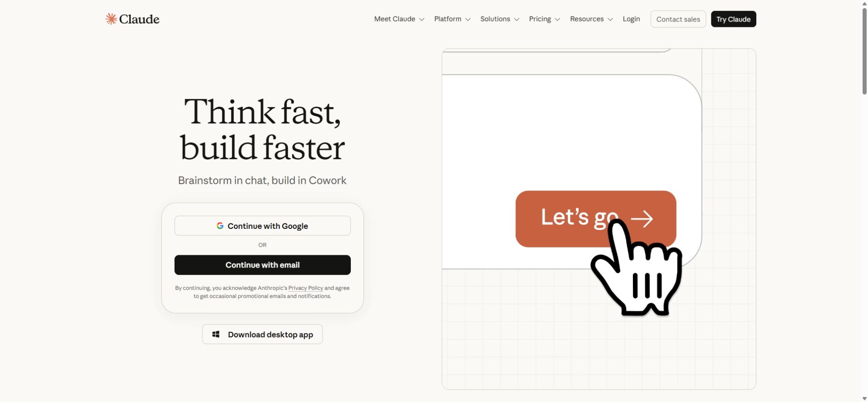Click the Claude starburst logo icon
The width and height of the screenshot is (868, 402).
tap(111, 19)
